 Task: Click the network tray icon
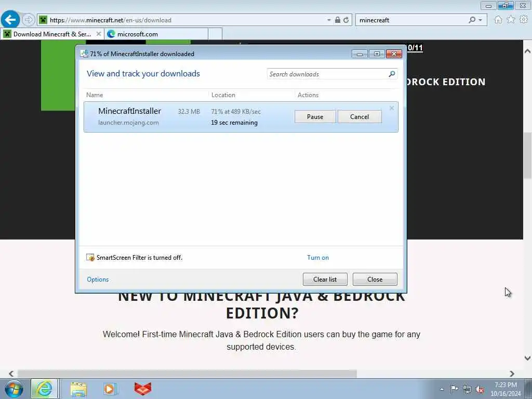coord(467,390)
